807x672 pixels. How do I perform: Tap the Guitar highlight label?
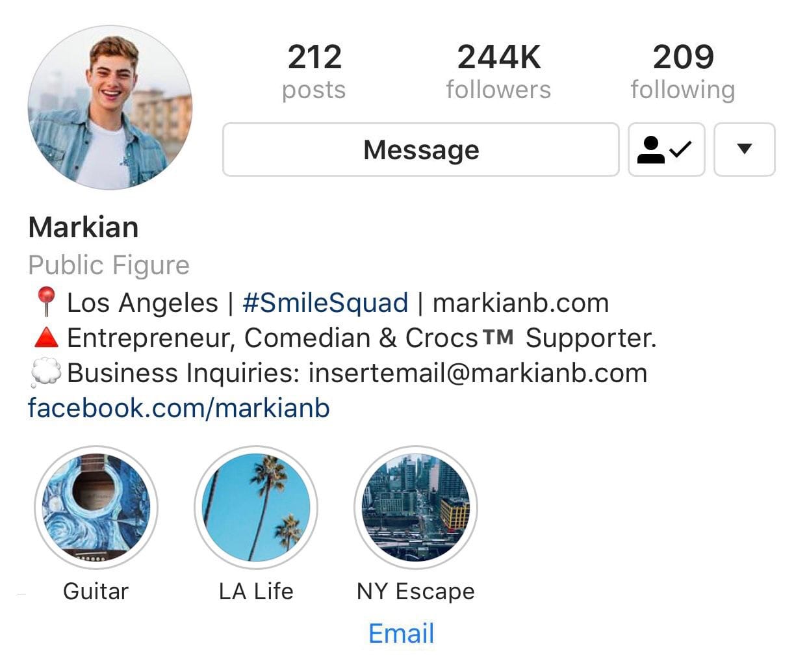[96, 591]
